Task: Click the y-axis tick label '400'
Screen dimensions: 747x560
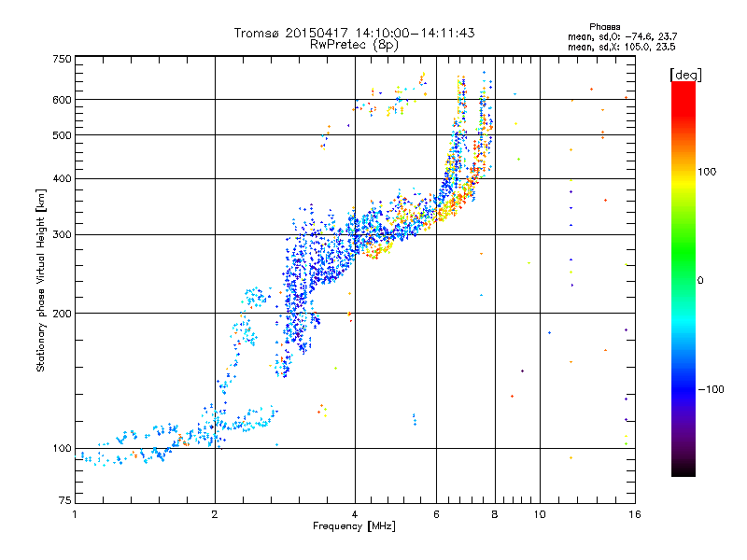Action: click(x=62, y=179)
